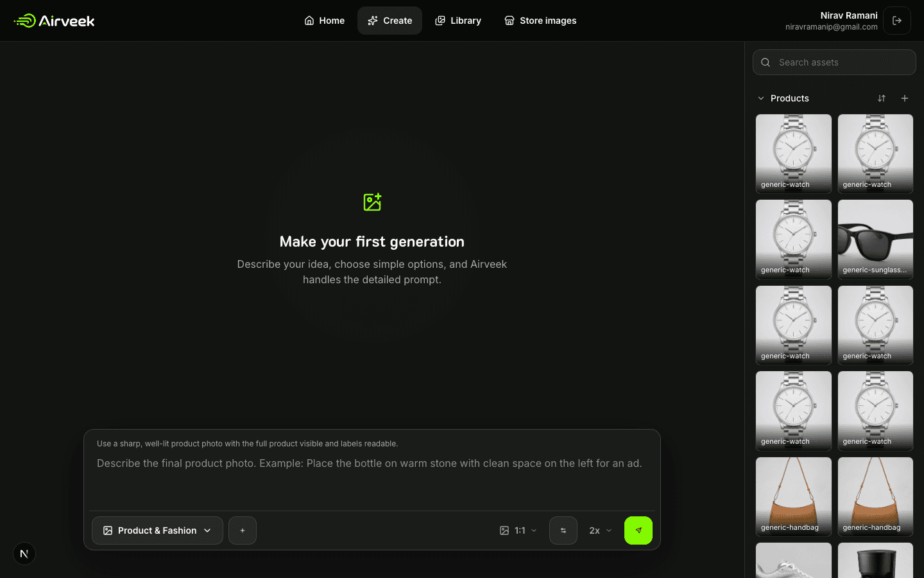Open the Product & Fashion dropdown
This screenshot has width=924, height=578.
coord(157,530)
